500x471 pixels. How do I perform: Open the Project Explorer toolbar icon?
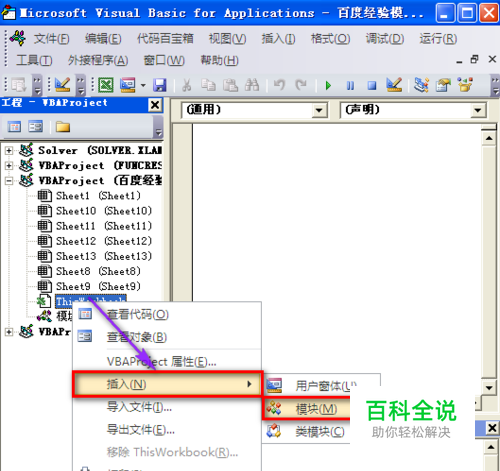(421, 85)
